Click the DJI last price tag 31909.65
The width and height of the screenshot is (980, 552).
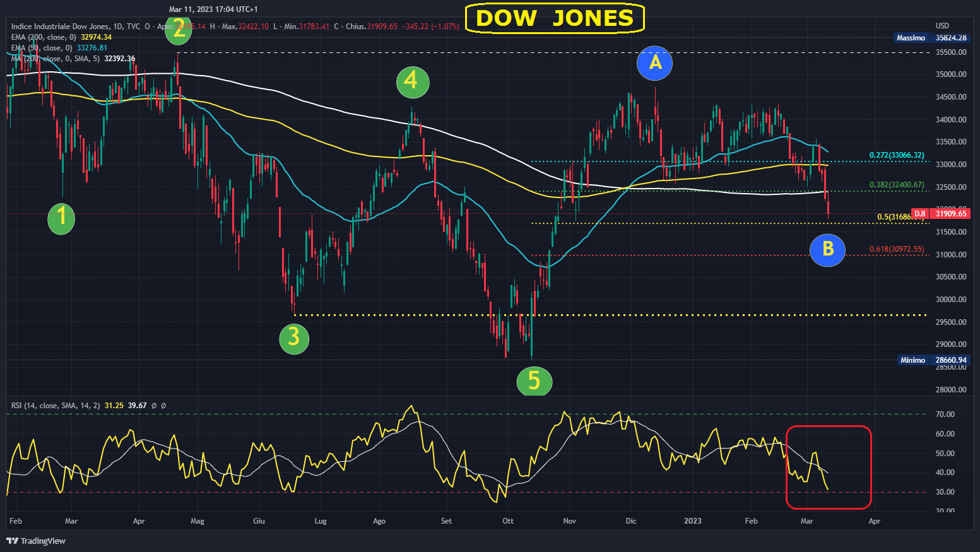[x=941, y=214]
